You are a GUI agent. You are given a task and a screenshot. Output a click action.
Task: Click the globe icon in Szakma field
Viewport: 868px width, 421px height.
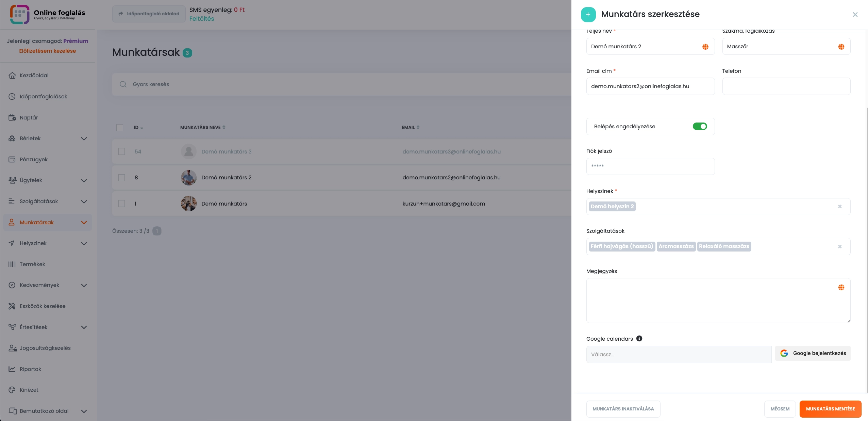coord(841,47)
